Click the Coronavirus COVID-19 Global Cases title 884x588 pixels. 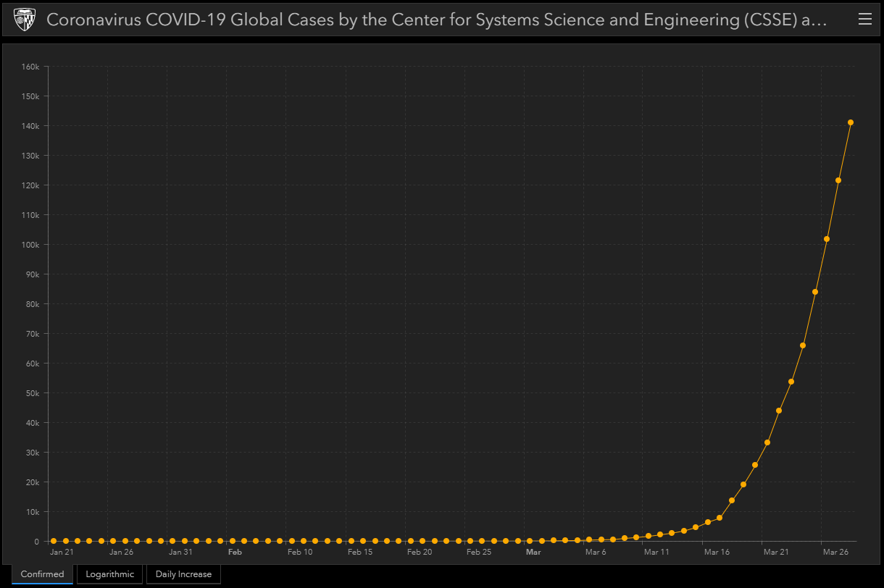pos(436,20)
